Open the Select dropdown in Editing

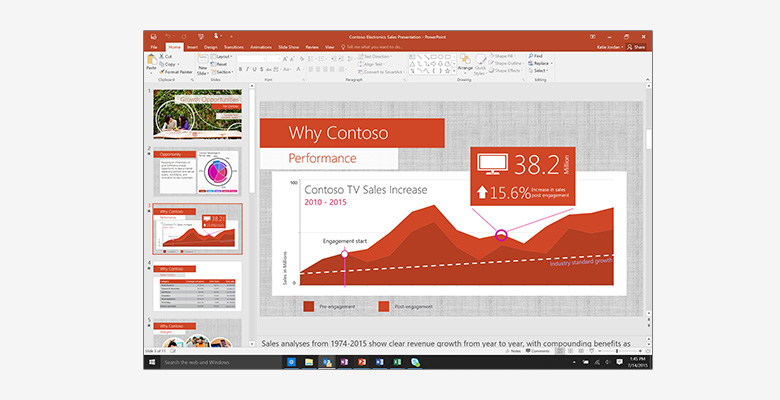(538, 71)
